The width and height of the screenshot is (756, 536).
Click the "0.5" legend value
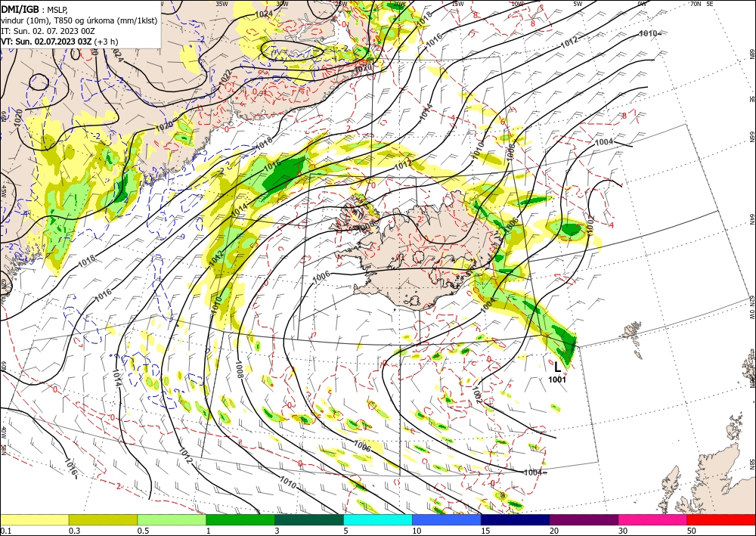143,531
